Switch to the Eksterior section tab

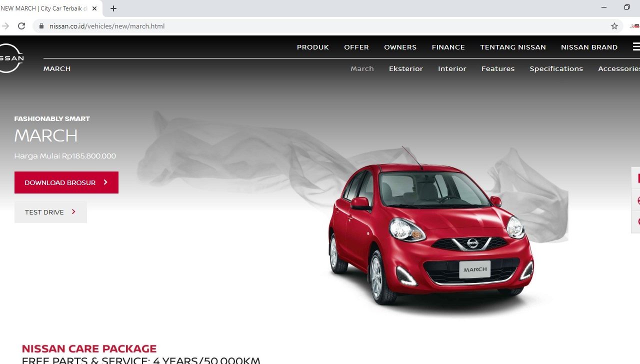[405, 68]
